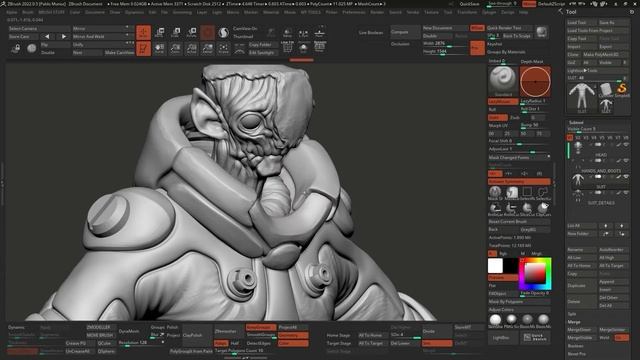
Task: Hide the HEAD subtool eye icon
Action: click(626, 144)
